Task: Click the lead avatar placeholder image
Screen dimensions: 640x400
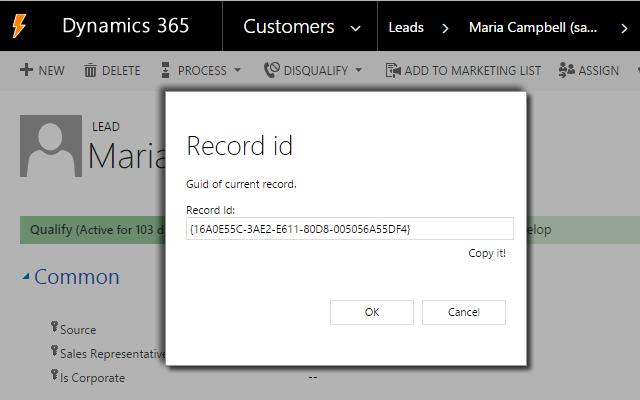Action: (x=51, y=146)
